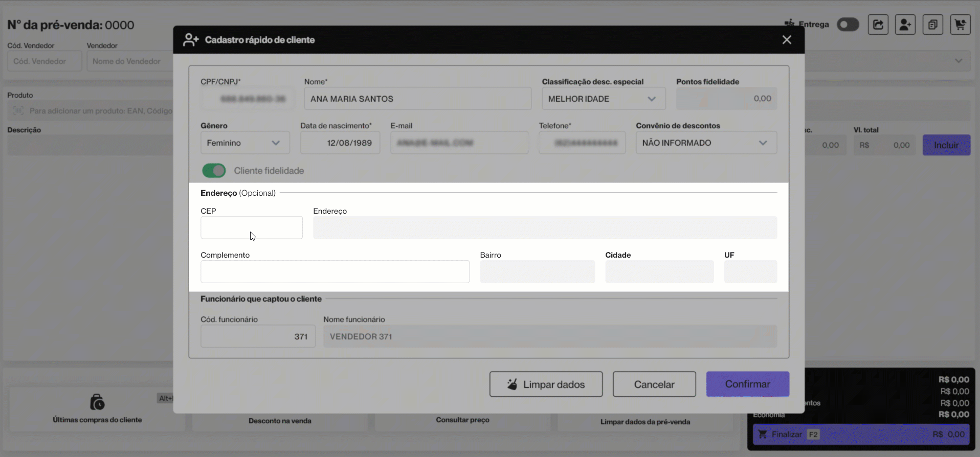This screenshot has height=457, width=980.
Task: Click the add customer icon in top toolbar
Action: (x=905, y=25)
